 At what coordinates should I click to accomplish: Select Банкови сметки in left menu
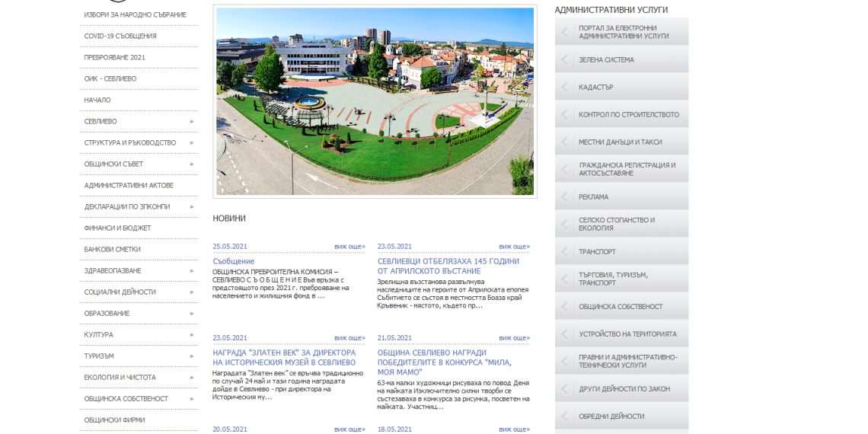click(x=112, y=250)
